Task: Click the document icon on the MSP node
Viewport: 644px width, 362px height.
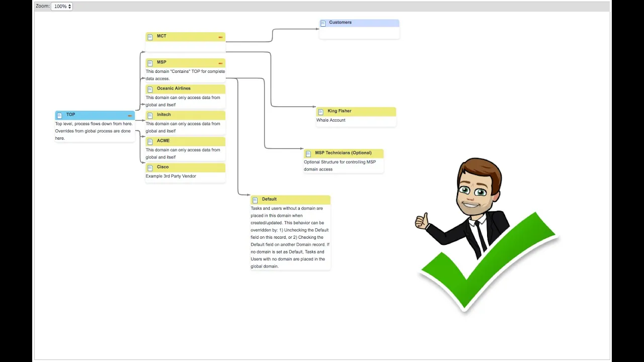Action: pyautogui.click(x=150, y=62)
